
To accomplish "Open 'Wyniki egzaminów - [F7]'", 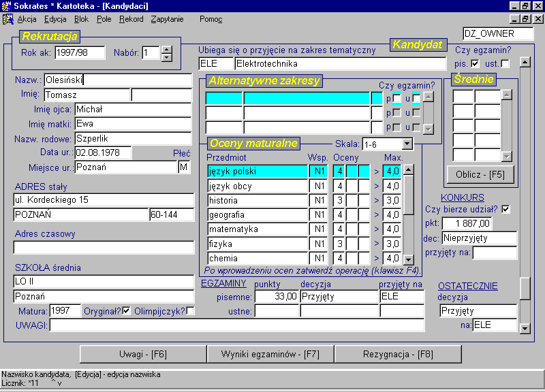I will (270, 354).
